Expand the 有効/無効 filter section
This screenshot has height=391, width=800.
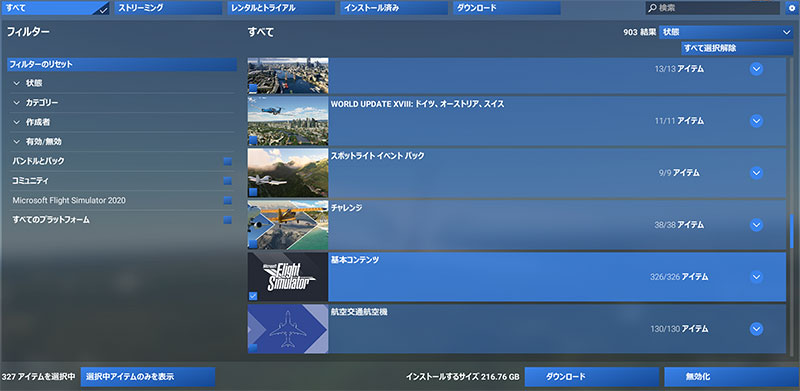click(x=122, y=141)
